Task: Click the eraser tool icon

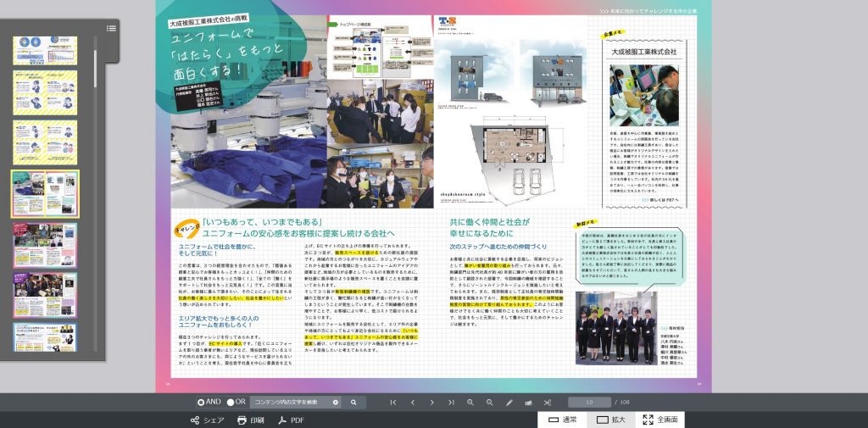Action: click(x=529, y=403)
